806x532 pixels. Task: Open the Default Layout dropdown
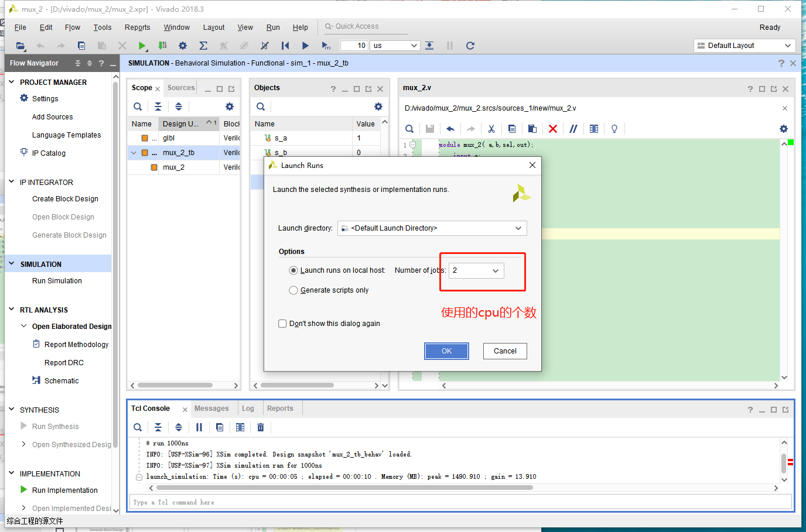tap(744, 46)
